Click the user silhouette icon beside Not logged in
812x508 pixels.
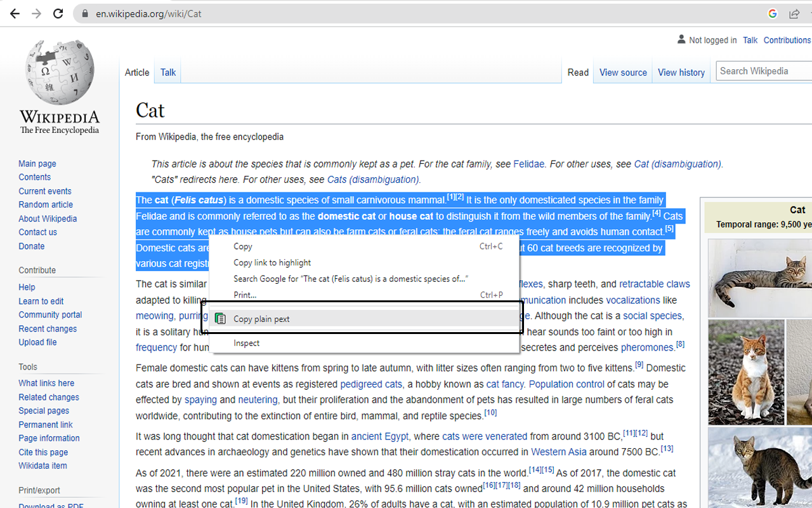pos(680,39)
